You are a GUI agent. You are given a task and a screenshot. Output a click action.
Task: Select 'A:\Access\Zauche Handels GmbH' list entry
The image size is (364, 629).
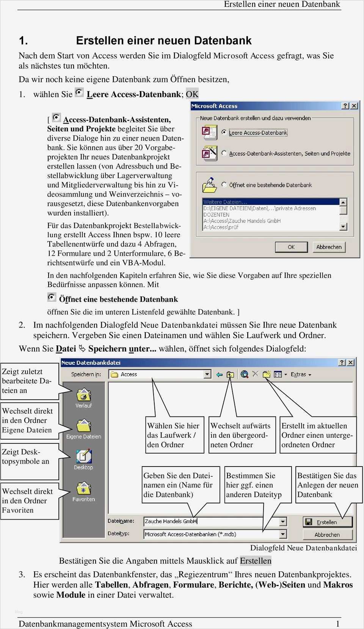[x=271, y=221]
